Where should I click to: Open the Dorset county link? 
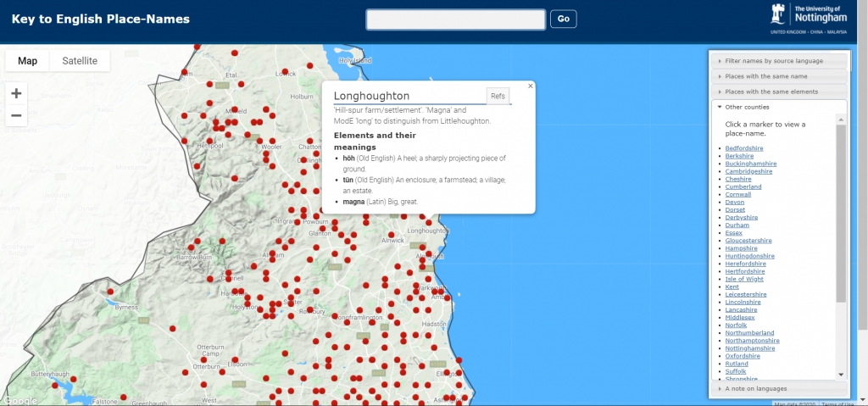click(735, 210)
